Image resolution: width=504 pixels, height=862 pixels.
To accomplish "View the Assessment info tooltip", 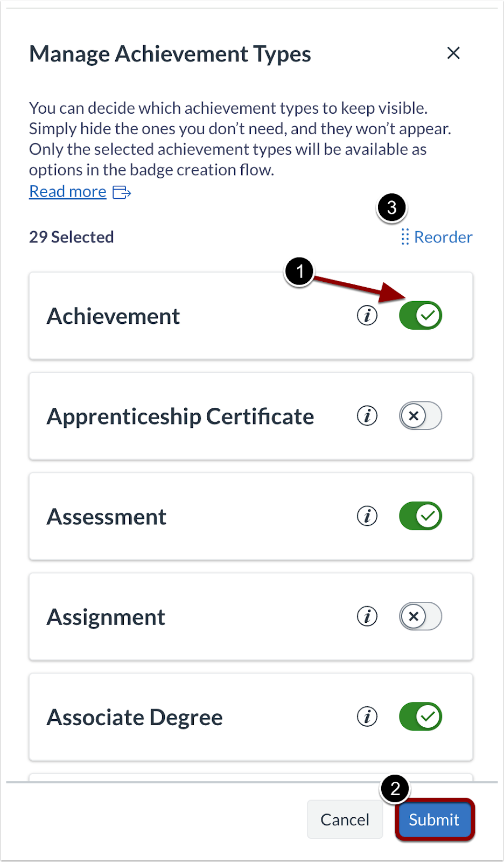I will 367,516.
